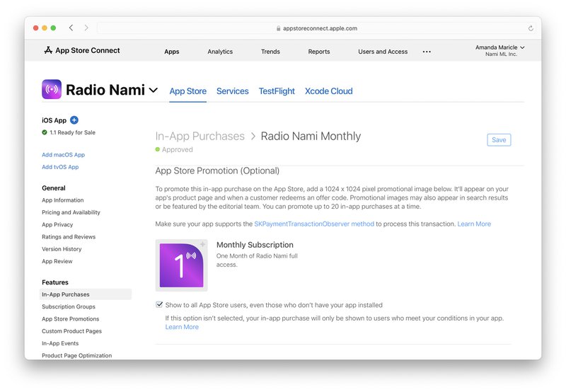Click Learn More after process this transaction

click(x=474, y=224)
